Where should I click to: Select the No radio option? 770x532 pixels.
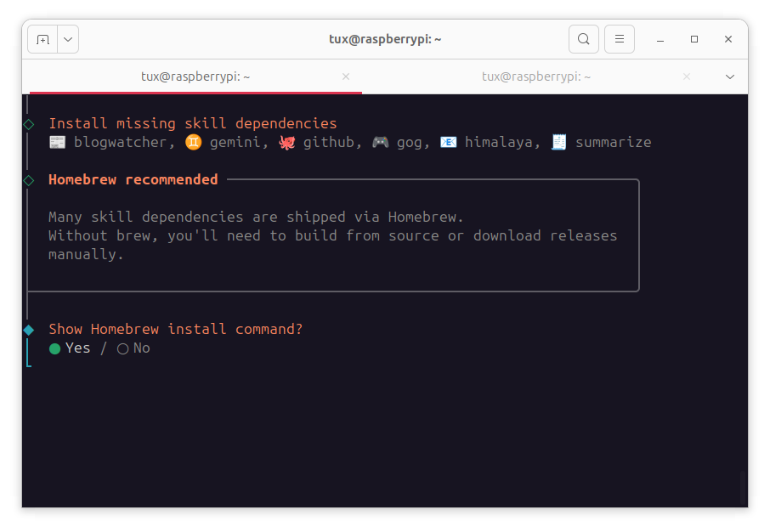[x=123, y=348]
